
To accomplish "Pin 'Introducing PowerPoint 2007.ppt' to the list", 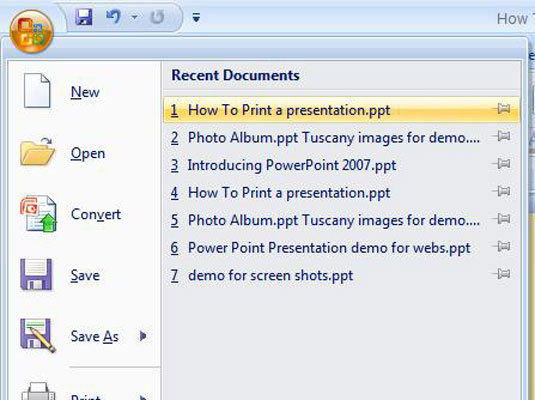I will [502, 164].
